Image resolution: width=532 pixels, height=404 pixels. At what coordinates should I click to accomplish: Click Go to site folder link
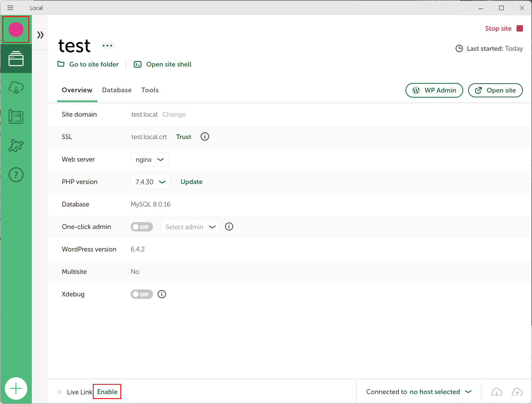pos(88,64)
